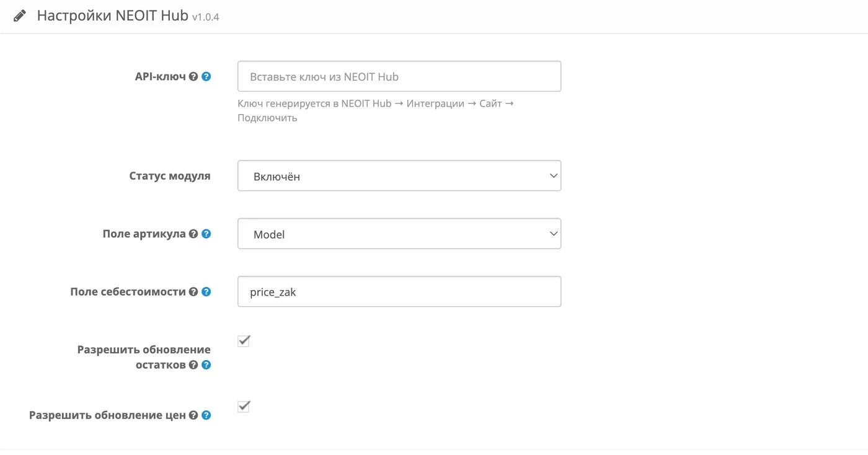The width and height of the screenshot is (868, 455).
Task: Click the Разрешить обновление остатков label
Action: [x=144, y=357]
